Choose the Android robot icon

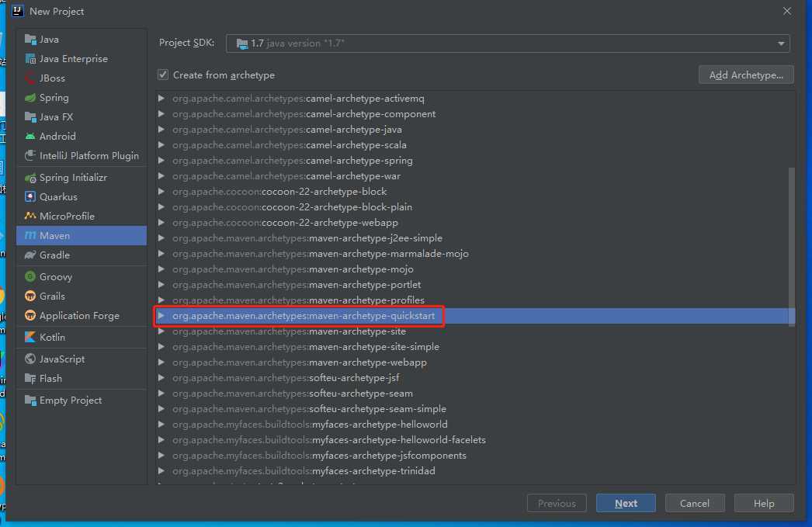click(30, 136)
